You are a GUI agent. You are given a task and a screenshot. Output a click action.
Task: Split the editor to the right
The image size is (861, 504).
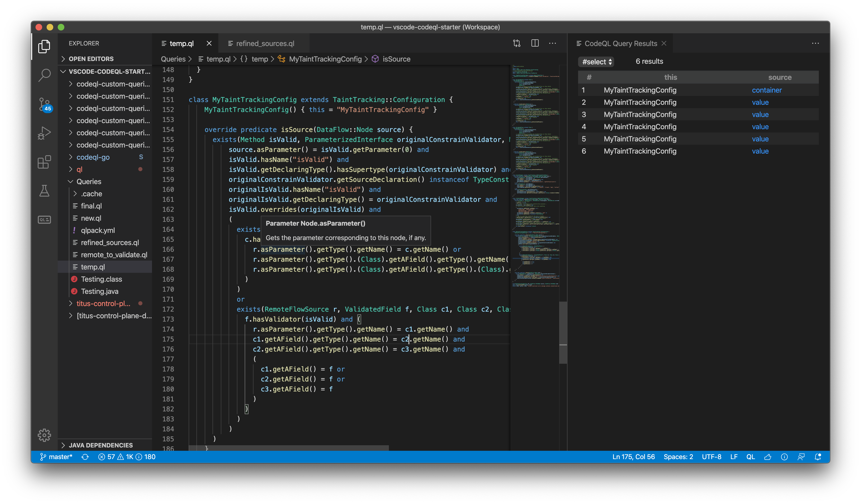[x=535, y=43]
